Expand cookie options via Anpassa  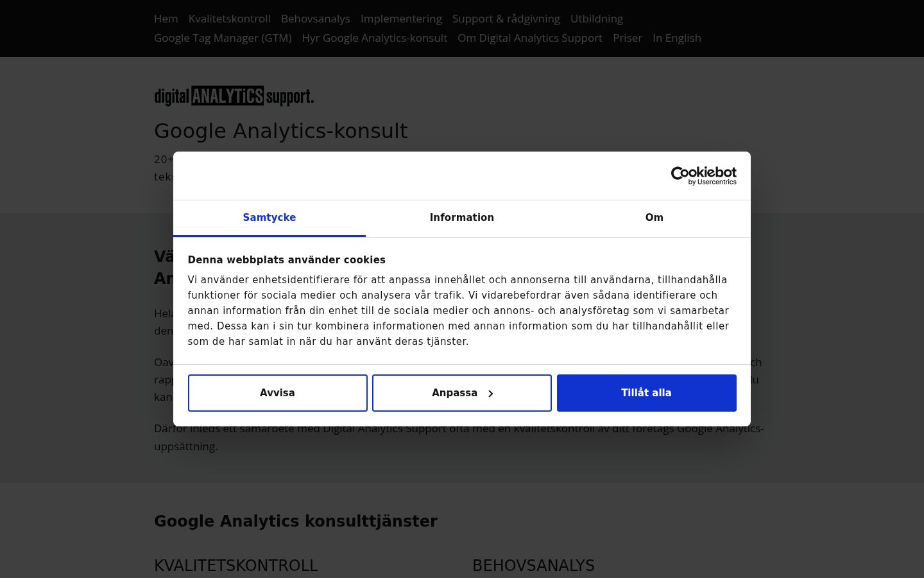tap(462, 393)
